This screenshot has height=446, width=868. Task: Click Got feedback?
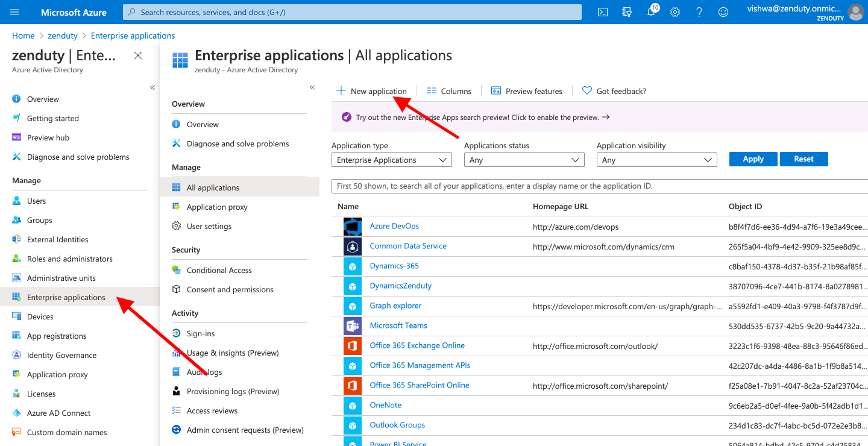(614, 91)
